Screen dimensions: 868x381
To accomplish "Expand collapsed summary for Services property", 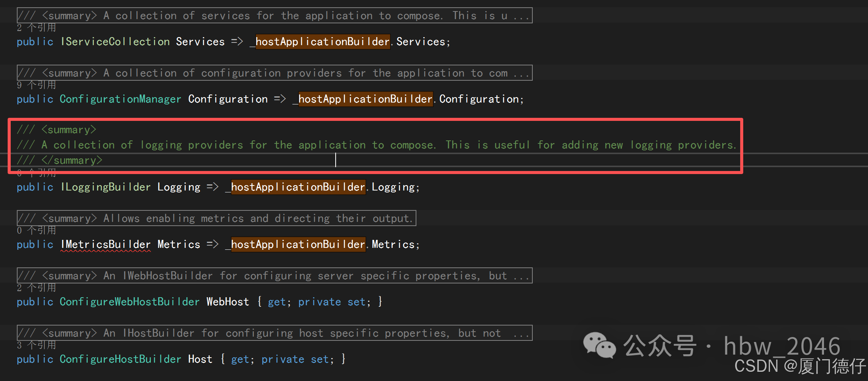I will pyautogui.click(x=274, y=16).
